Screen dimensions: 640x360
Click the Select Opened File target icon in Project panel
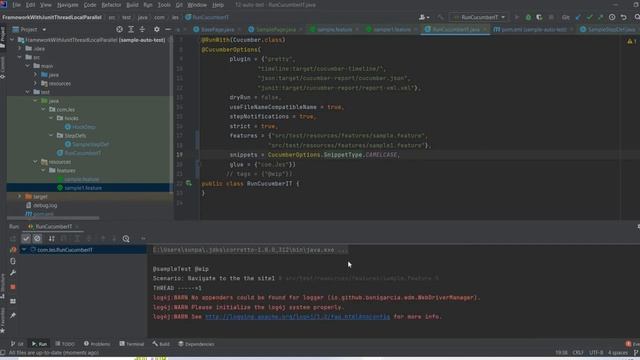119,29
